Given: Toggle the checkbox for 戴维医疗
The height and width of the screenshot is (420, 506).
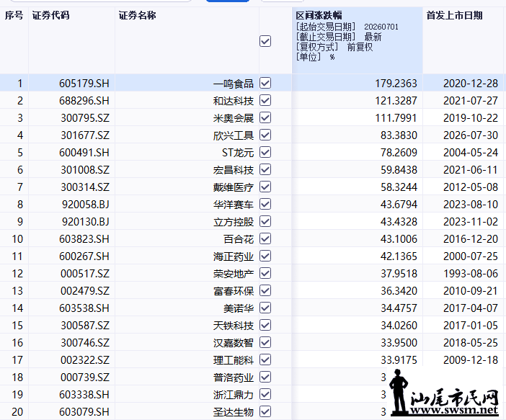Looking at the screenshot, I should (265, 187).
